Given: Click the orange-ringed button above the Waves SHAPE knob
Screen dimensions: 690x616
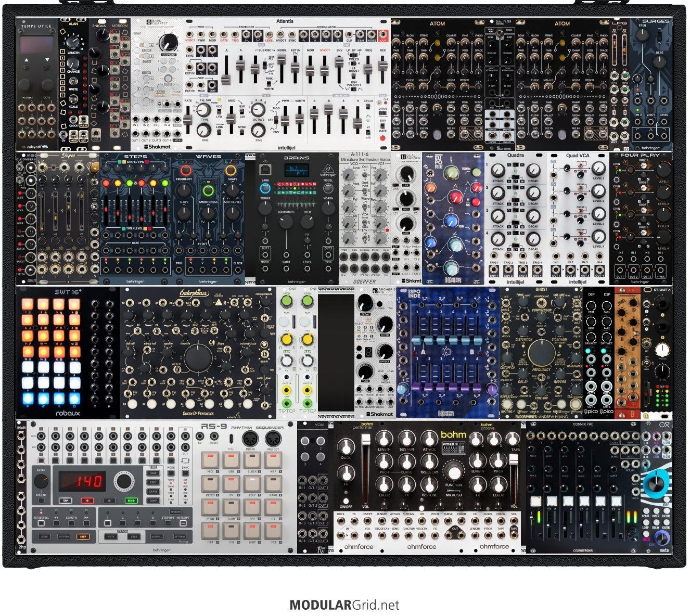Looking at the screenshot, I should [231, 170].
